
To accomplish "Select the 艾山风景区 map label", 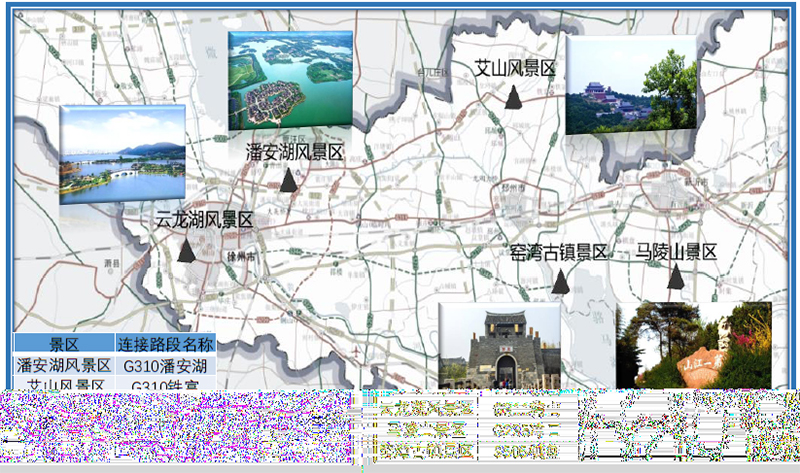I will [514, 68].
